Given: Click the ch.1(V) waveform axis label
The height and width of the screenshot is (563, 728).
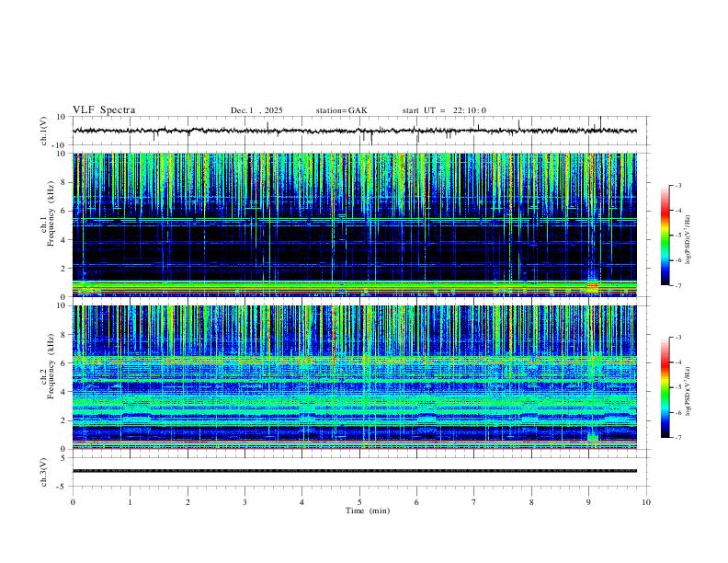Looking at the screenshot, I should 44,131.
